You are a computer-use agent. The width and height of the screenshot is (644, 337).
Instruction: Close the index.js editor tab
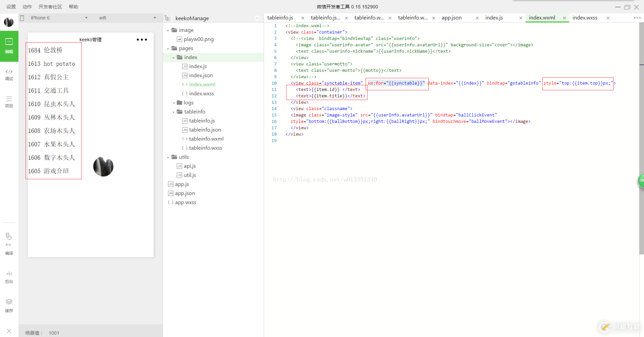pos(521,18)
